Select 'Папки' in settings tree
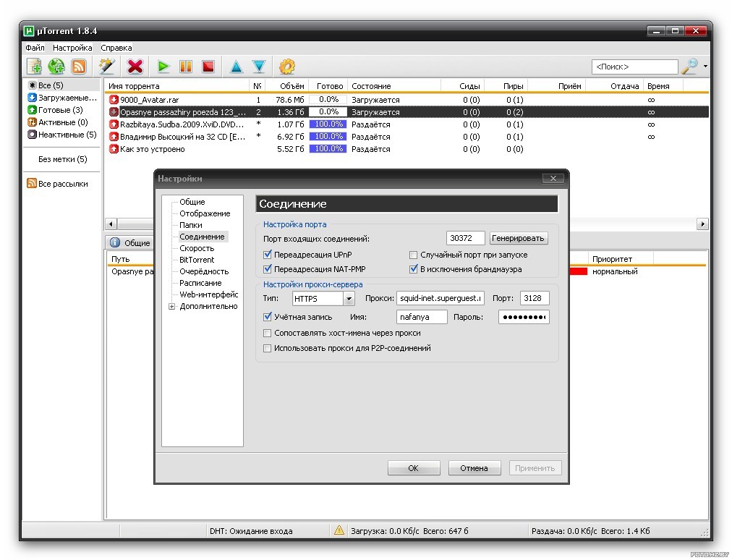This screenshot has height=560, width=732. pyautogui.click(x=191, y=225)
